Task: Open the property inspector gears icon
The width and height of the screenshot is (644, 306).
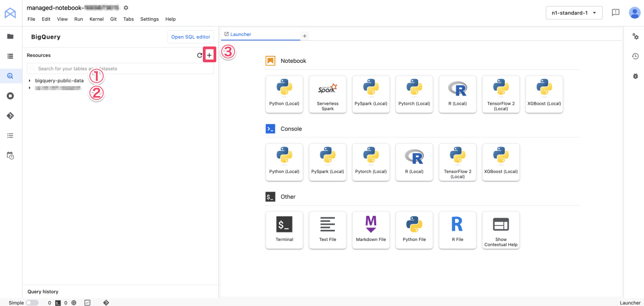Action: point(635,37)
